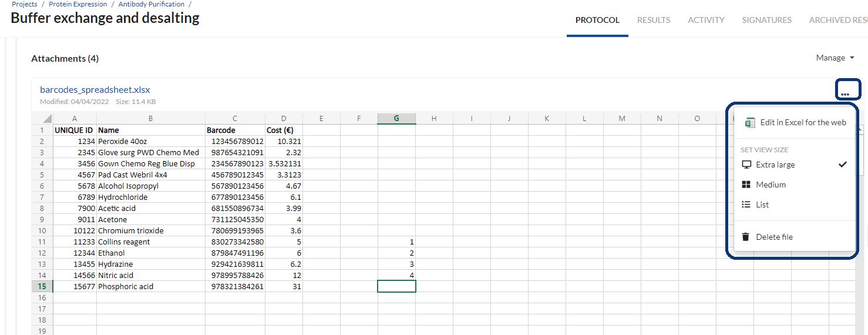
Task: Select row 15 header in spreadsheet
Action: click(x=42, y=286)
